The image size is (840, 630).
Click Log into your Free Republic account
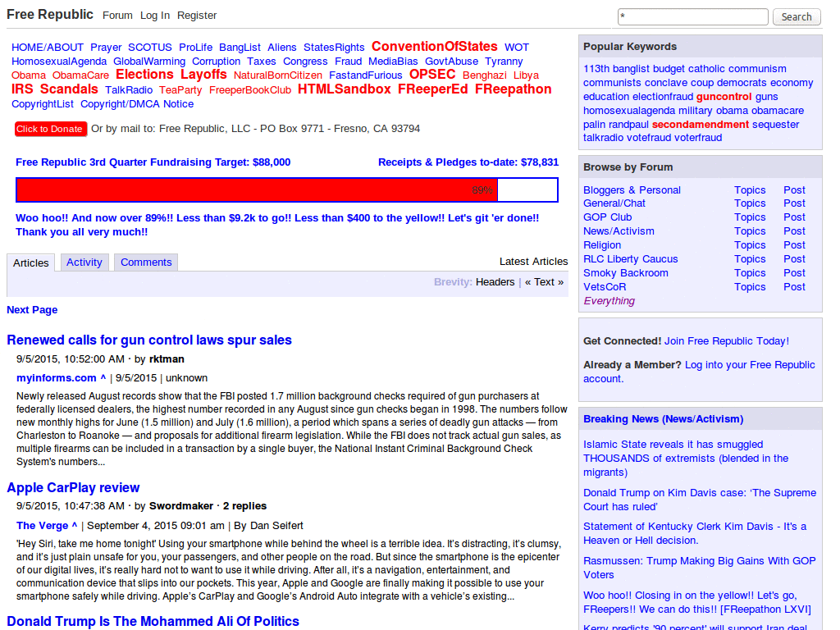699,372
